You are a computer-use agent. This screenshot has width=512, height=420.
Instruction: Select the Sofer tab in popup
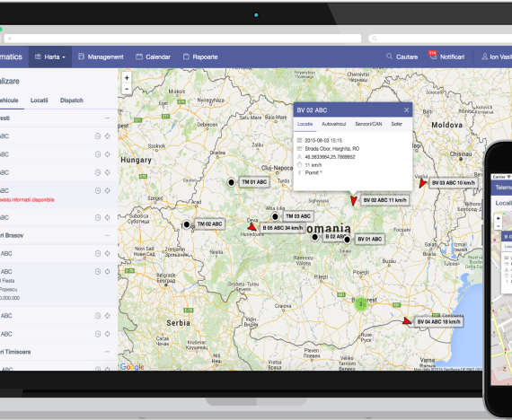(x=397, y=124)
